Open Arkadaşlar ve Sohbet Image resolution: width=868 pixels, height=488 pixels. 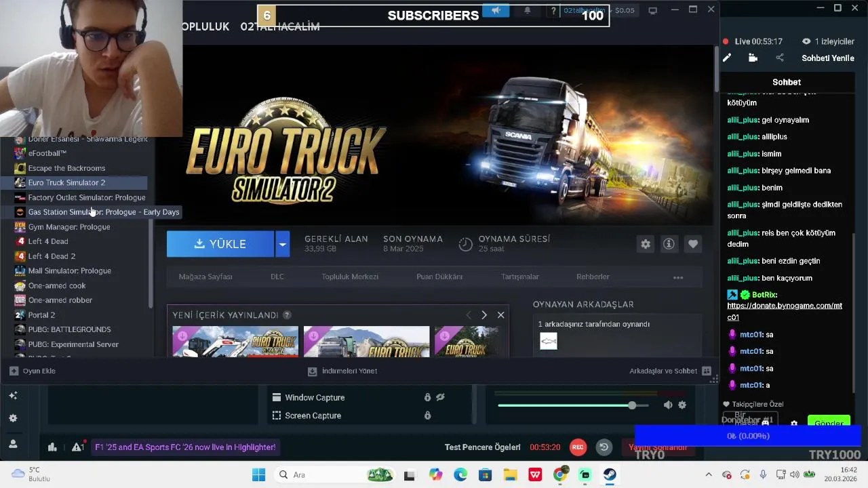[x=670, y=371]
